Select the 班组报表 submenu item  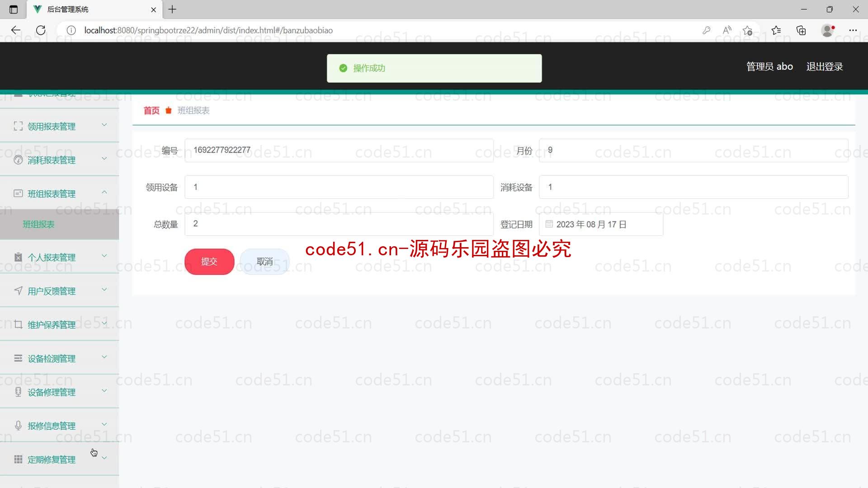pos(59,224)
